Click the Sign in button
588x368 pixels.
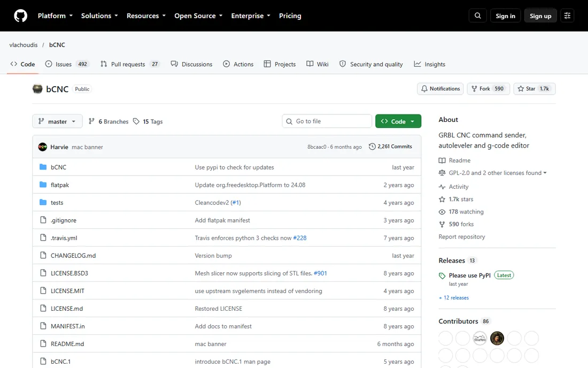pos(505,16)
